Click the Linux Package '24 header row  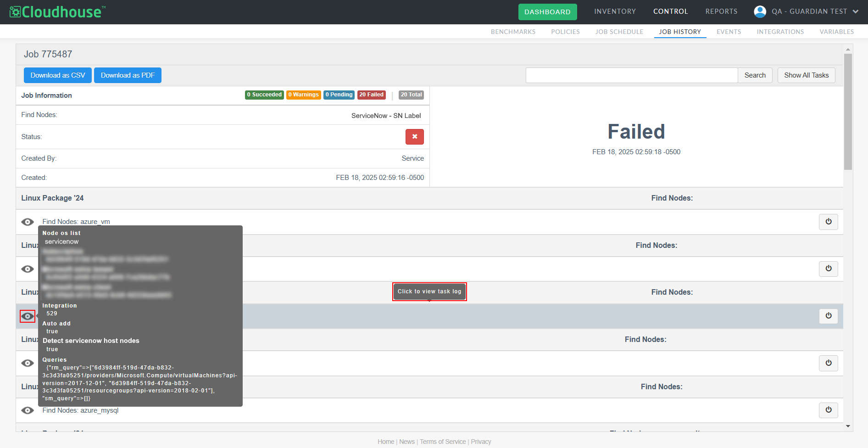(x=429, y=198)
